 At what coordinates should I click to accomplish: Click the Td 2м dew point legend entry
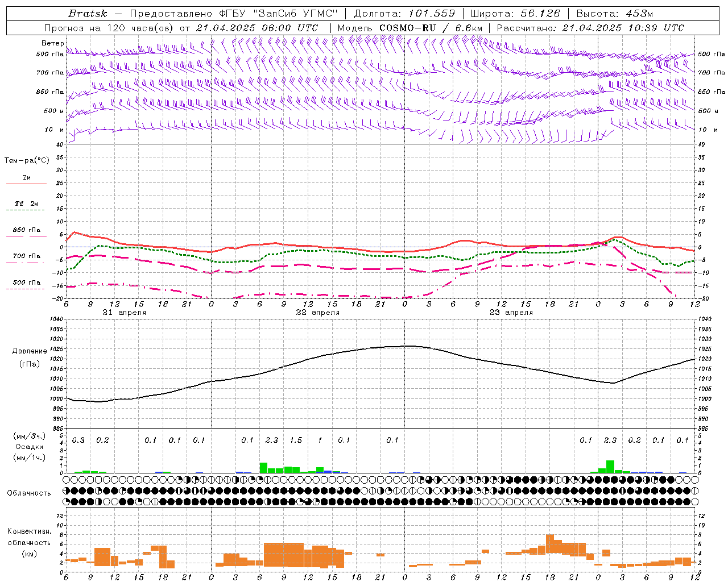[26, 203]
